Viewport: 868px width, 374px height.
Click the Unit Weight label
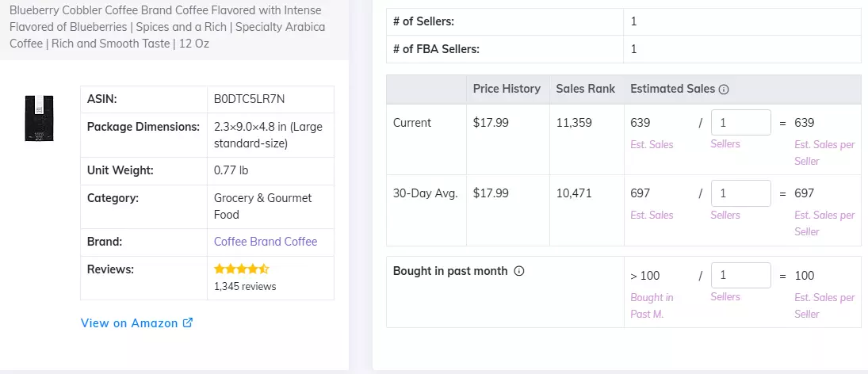[x=120, y=170]
